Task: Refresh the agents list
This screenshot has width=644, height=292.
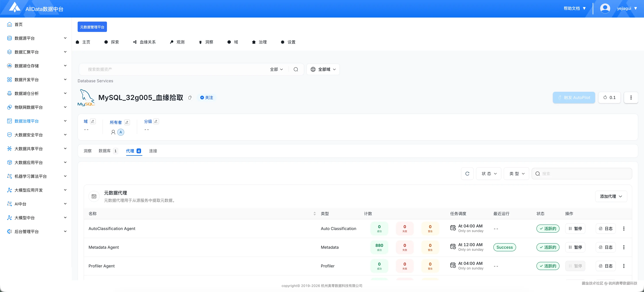Action: [x=467, y=174]
